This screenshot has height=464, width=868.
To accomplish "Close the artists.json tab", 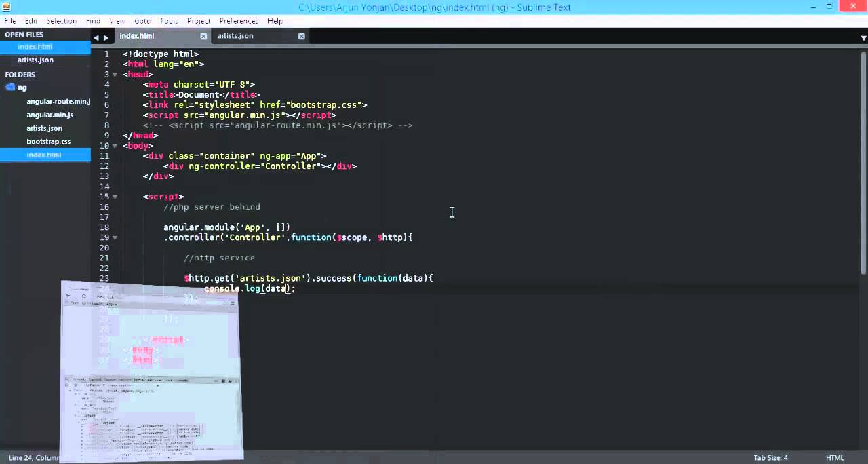I will pyautogui.click(x=302, y=36).
